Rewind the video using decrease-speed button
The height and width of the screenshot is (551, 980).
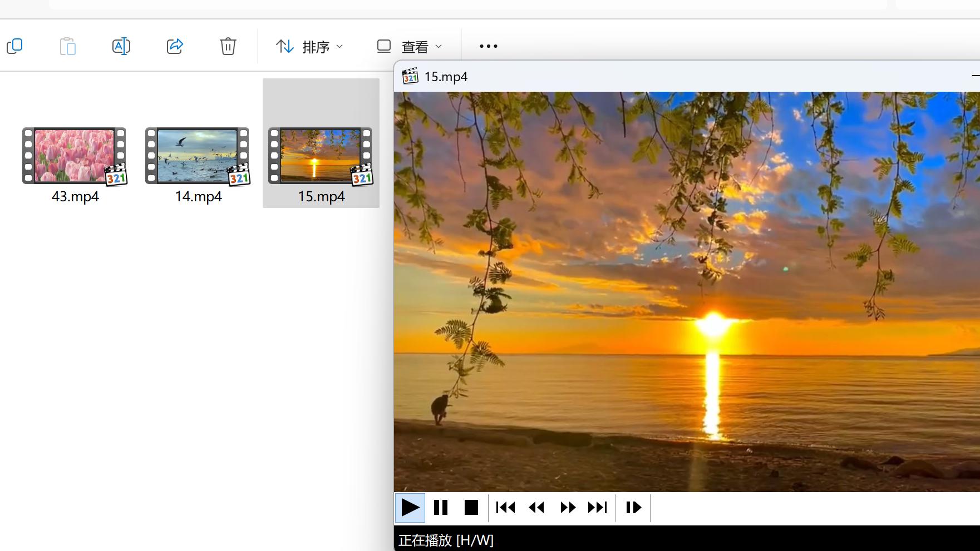(x=536, y=507)
